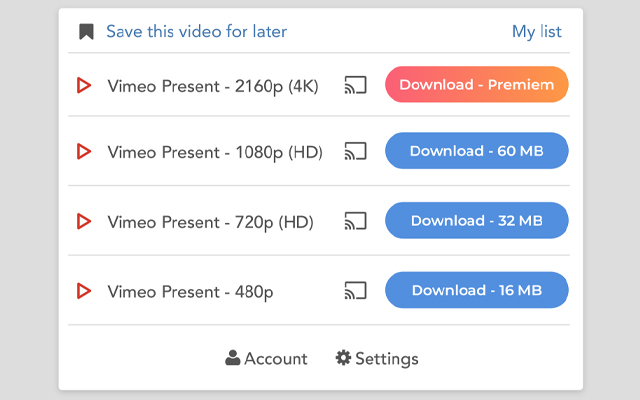Click Save this video for later
The width and height of the screenshot is (640, 400).
tap(197, 32)
